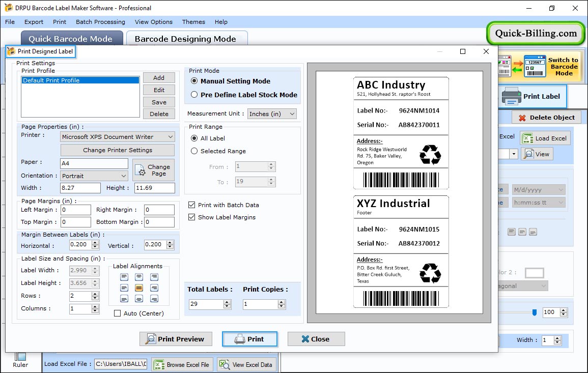588x373 pixels.
Task: Toggle Print with Batch Data checkbox
Action: pyautogui.click(x=191, y=205)
